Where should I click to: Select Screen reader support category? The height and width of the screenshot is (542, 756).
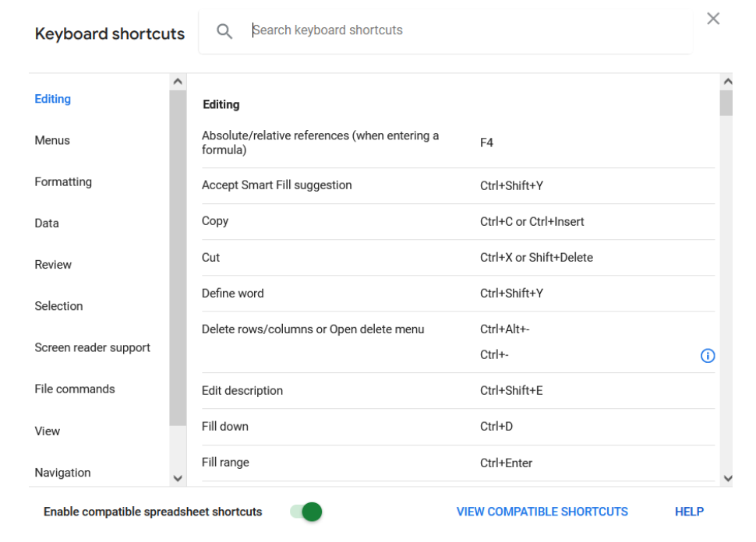93,347
